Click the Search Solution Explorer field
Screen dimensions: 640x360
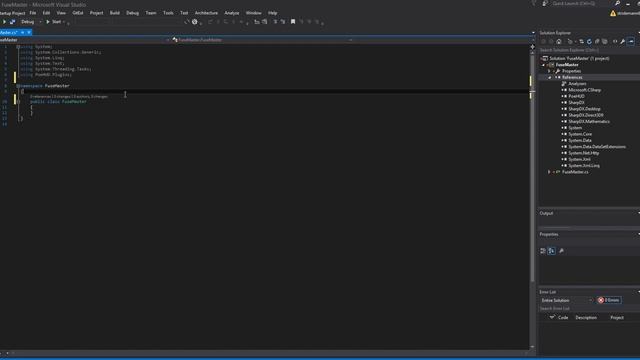(589, 50)
